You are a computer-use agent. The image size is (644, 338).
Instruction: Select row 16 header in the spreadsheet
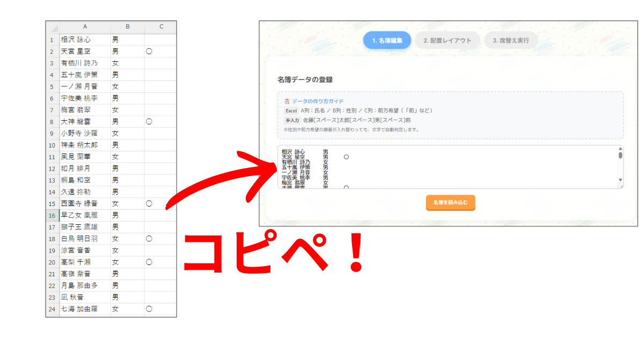(52, 216)
